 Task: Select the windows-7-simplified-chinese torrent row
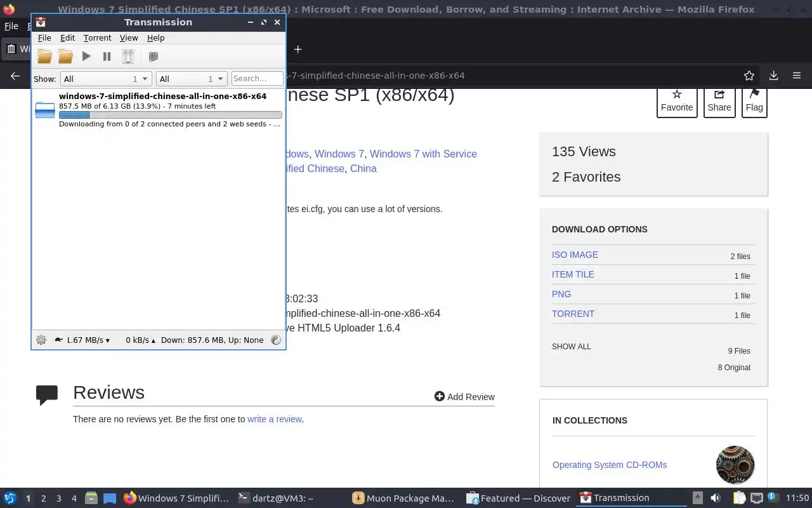tap(158, 110)
